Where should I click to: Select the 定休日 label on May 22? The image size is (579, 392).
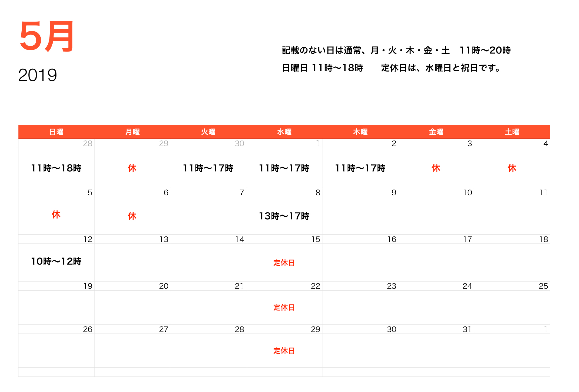(x=284, y=308)
